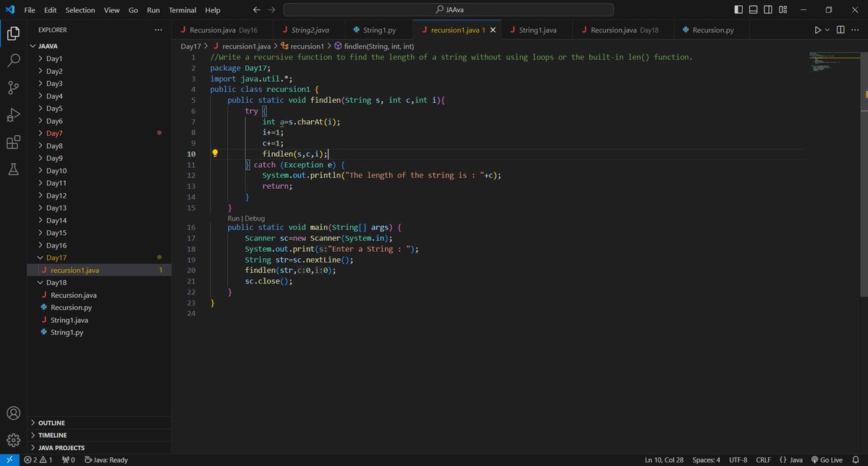868x466 pixels.
Task: Open the remote window indicator
Action: [x=9, y=459]
